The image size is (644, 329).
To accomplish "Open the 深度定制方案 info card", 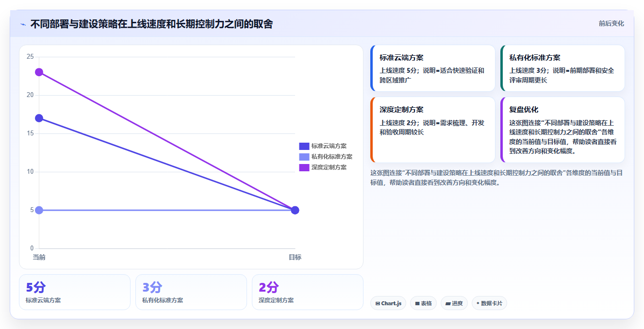I will coord(432,130).
